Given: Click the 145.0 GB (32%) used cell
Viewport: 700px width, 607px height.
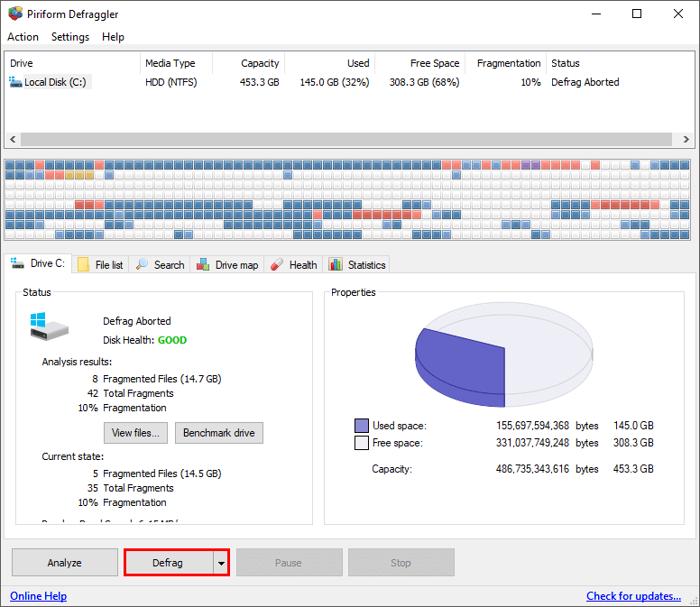Looking at the screenshot, I should pos(335,82).
